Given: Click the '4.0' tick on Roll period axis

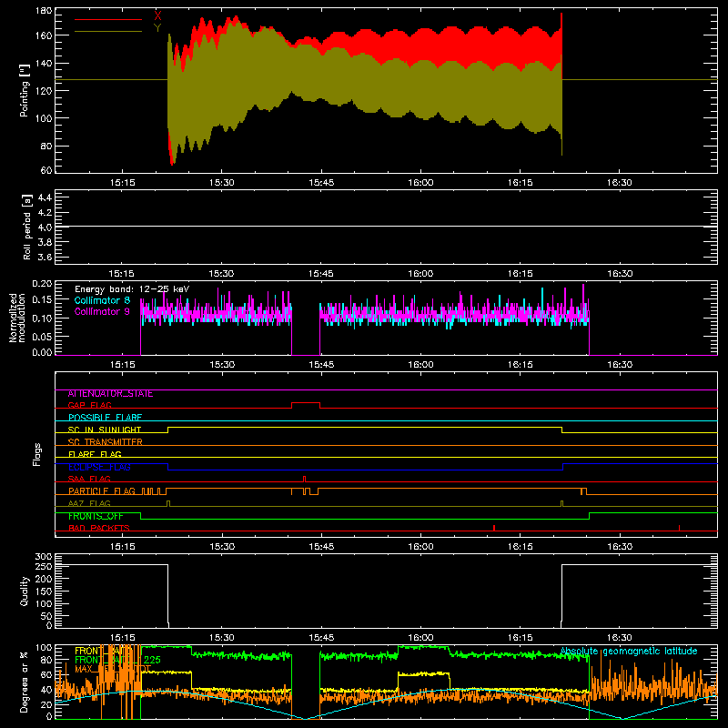Looking at the screenshot, I should point(45,227).
